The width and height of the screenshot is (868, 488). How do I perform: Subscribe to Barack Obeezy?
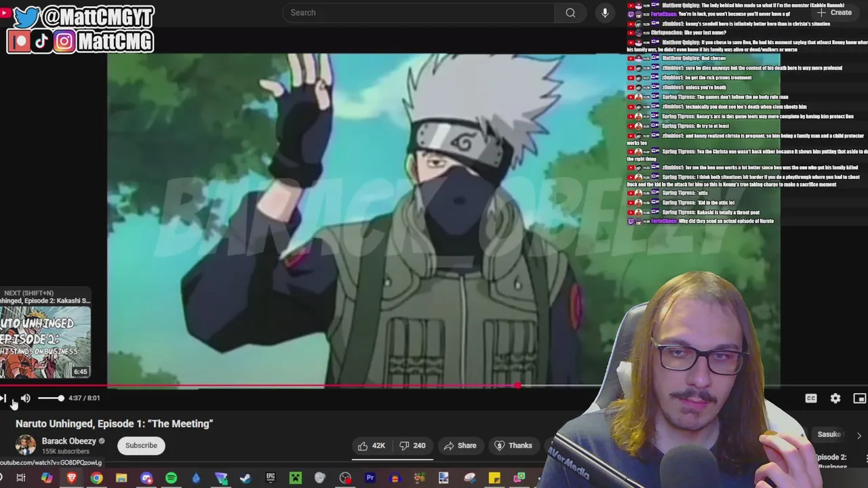pos(141,445)
